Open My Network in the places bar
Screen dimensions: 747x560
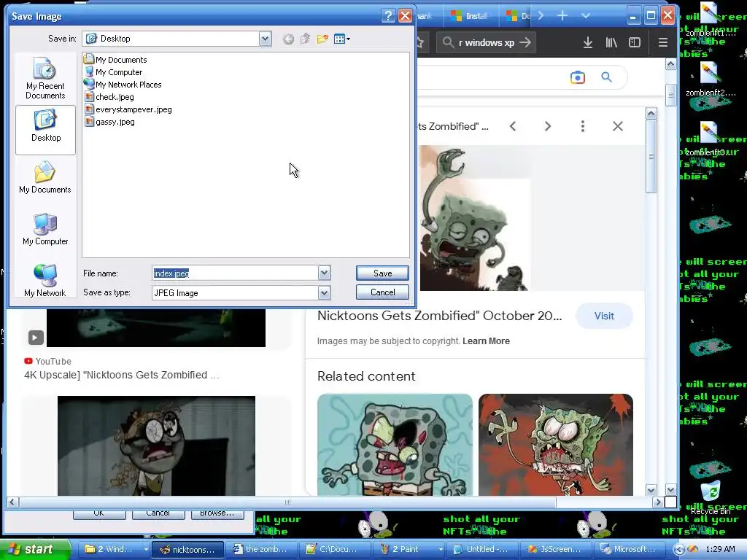tap(45, 280)
